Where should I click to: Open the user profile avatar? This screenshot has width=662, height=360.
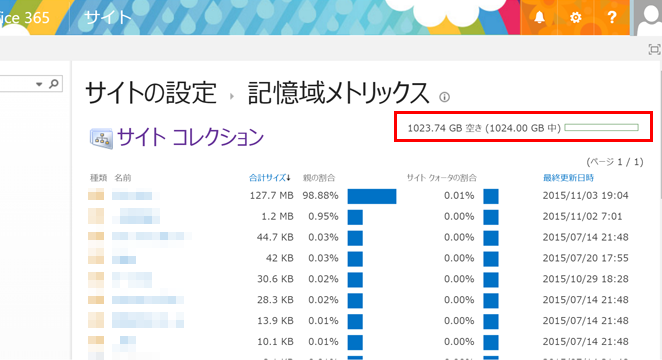click(646, 18)
